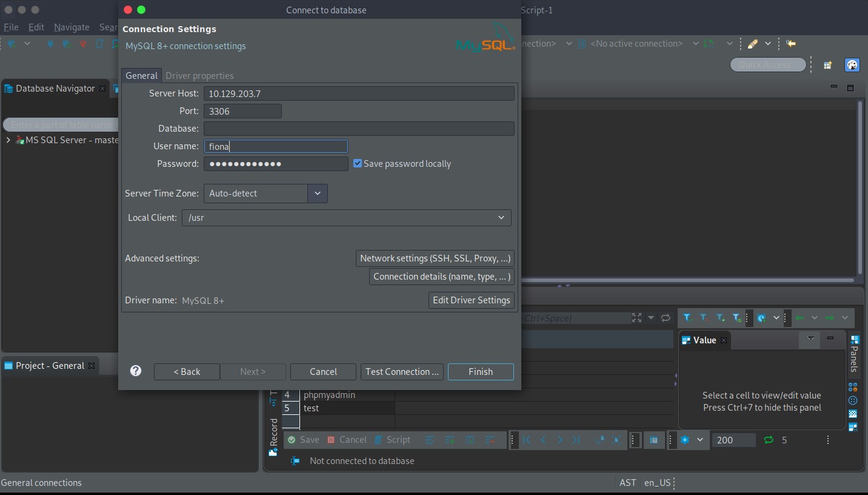868x495 pixels.
Task: Click the Test Connection button
Action: coord(402,371)
